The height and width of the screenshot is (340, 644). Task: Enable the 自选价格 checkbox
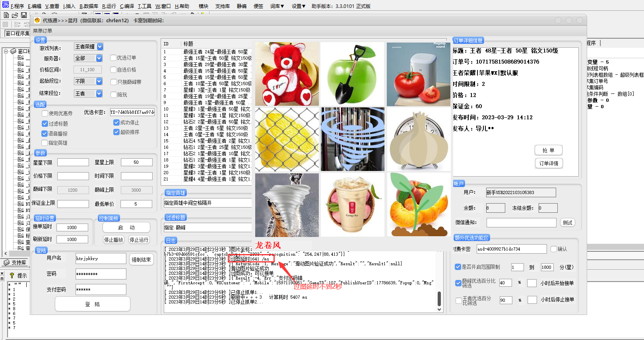[113, 70]
